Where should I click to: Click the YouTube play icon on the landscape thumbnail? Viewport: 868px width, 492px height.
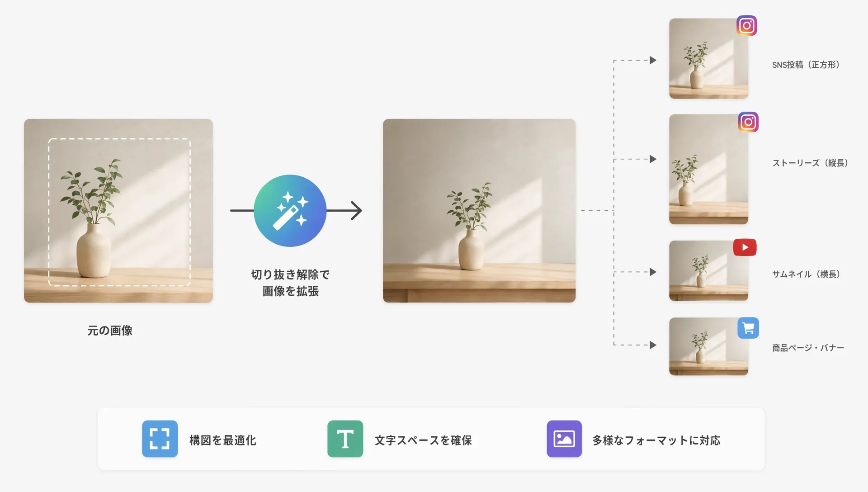click(745, 247)
